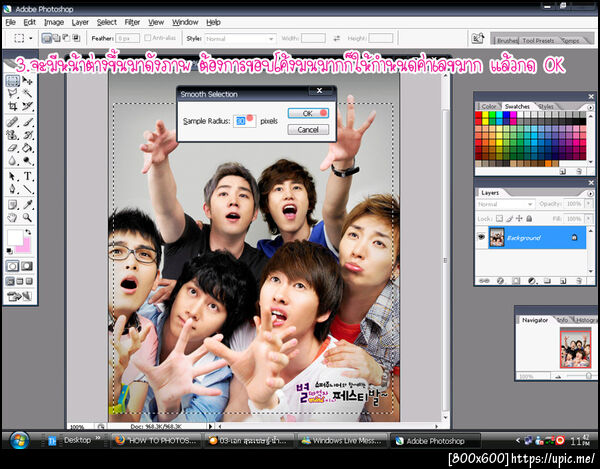
Task: Select the Brush tool
Action: [27, 122]
